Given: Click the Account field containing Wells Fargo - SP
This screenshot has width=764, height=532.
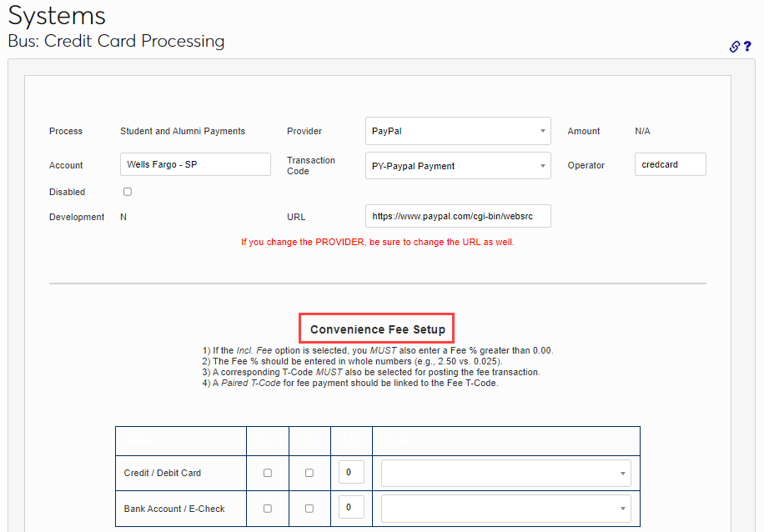Looking at the screenshot, I should [195, 165].
